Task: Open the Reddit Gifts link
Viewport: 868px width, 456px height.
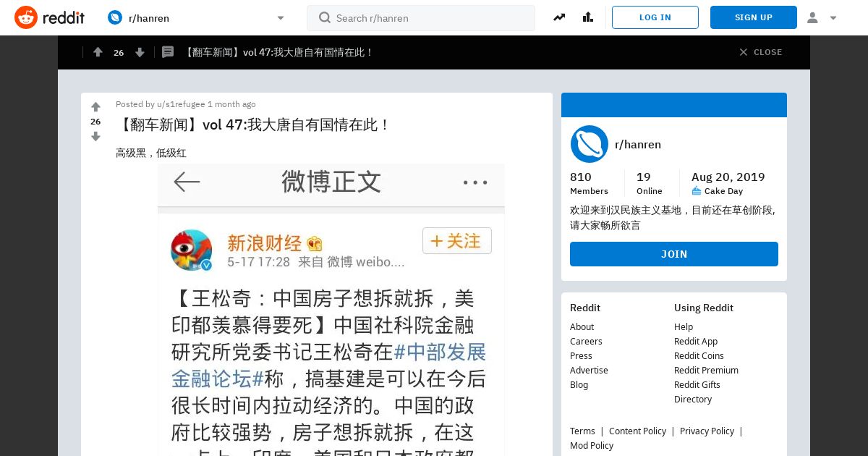Action: click(x=697, y=384)
